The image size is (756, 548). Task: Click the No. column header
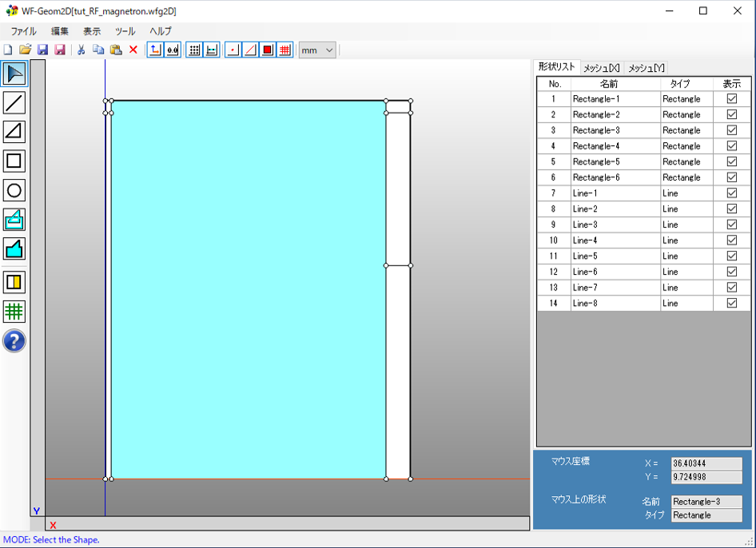pyautogui.click(x=555, y=84)
